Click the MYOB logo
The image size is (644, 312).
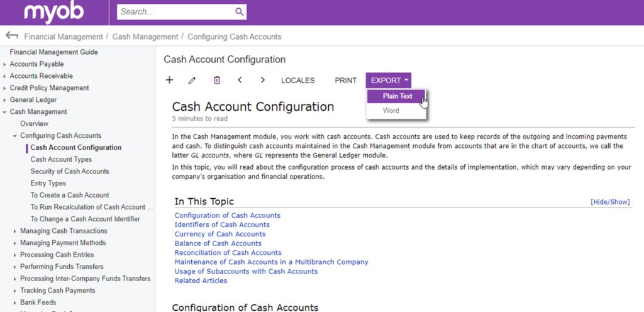tap(54, 13)
